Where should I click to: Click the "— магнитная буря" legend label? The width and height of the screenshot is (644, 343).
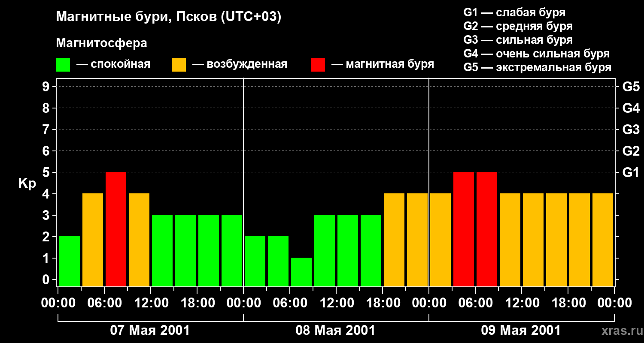pos(383,64)
